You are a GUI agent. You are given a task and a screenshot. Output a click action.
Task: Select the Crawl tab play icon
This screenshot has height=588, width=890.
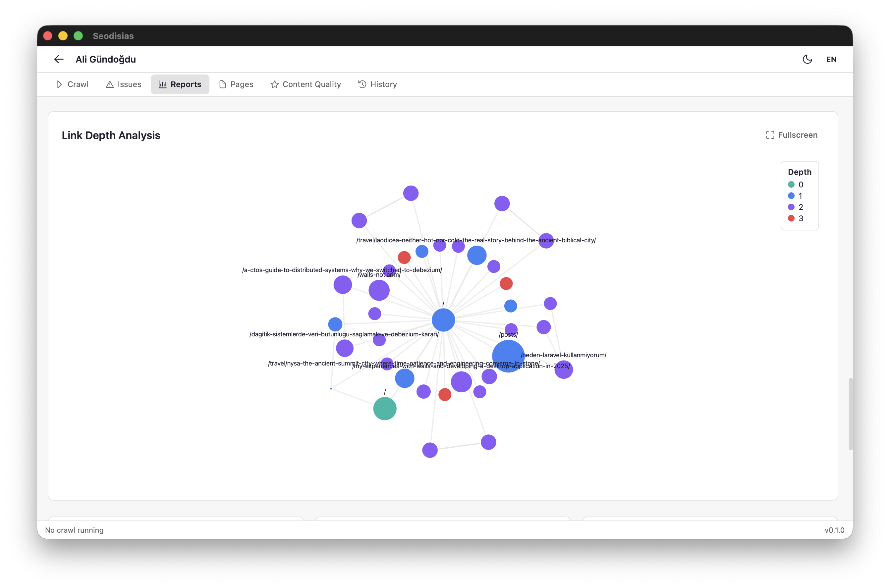pos(60,84)
